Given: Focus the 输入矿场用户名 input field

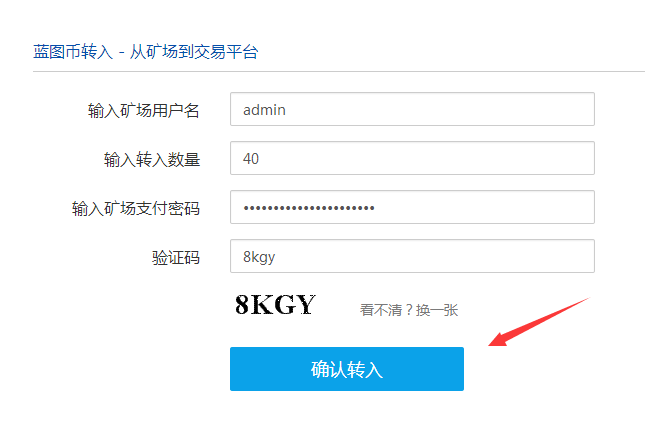Looking at the screenshot, I should point(412,109).
